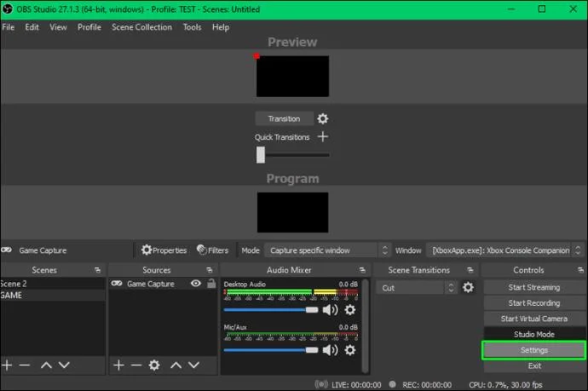Click Start Streaming

(534, 287)
